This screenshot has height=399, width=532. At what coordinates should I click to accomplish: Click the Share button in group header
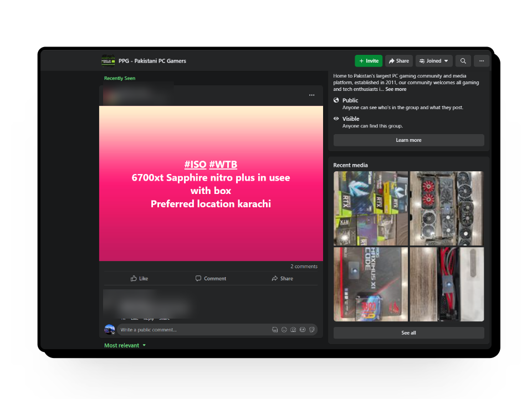pyautogui.click(x=398, y=61)
